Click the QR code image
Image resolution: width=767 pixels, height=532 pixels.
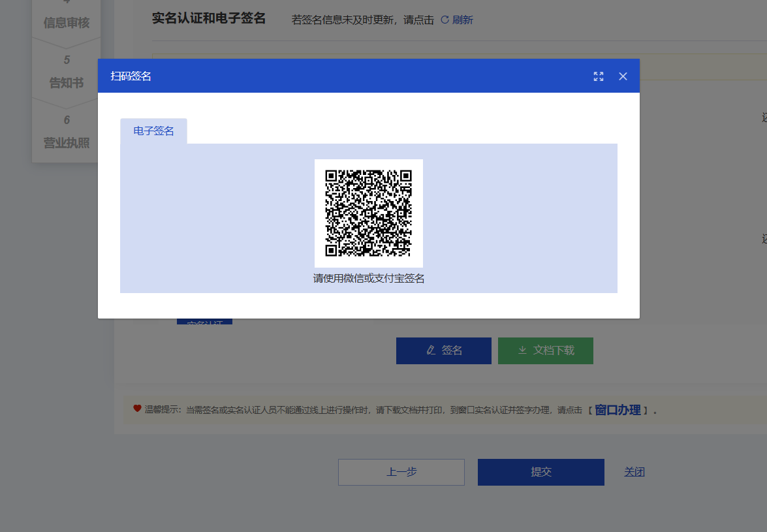(368, 213)
